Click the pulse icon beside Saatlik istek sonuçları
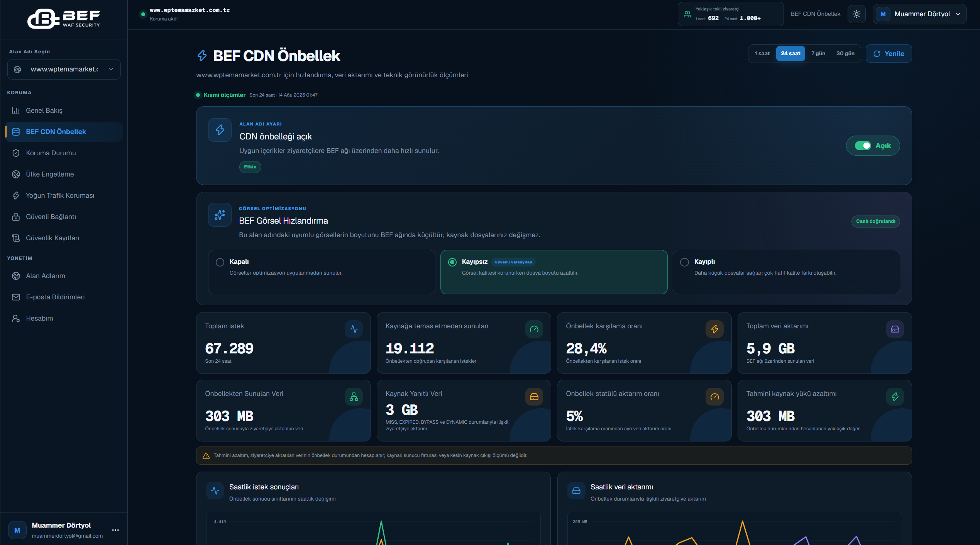The height and width of the screenshot is (545, 980). tap(215, 491)
